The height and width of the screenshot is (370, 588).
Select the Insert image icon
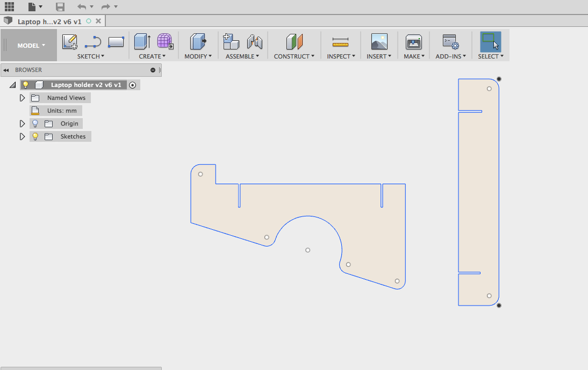pos(379,41)
